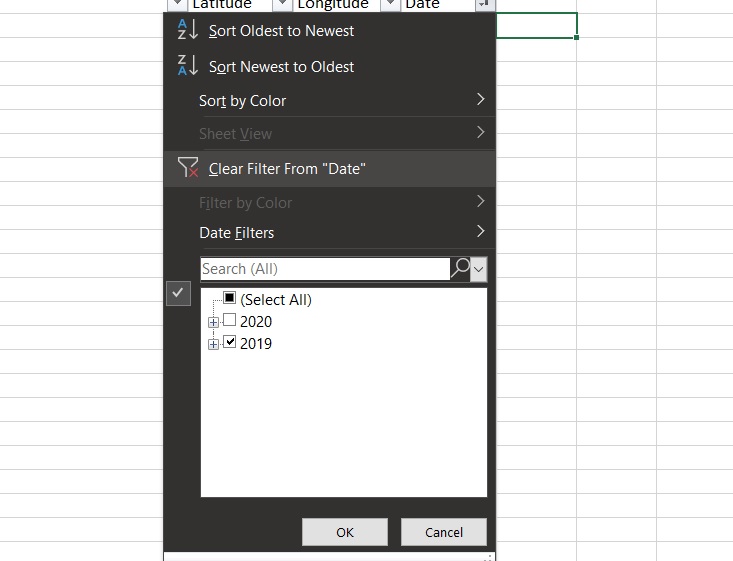Choose Sort Newest to Oldest
This screenshot has width=733, height=561.
[x=281, y=67]
